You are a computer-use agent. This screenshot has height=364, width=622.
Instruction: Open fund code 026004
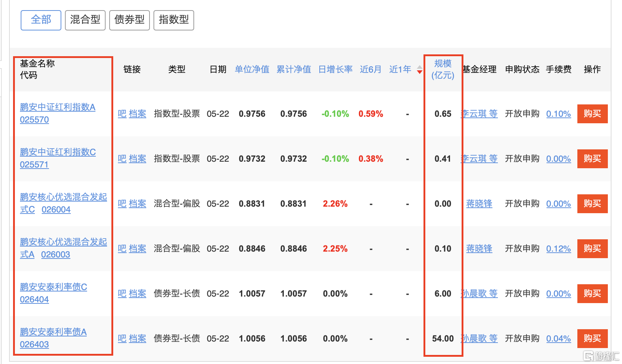tap(56, 210)
